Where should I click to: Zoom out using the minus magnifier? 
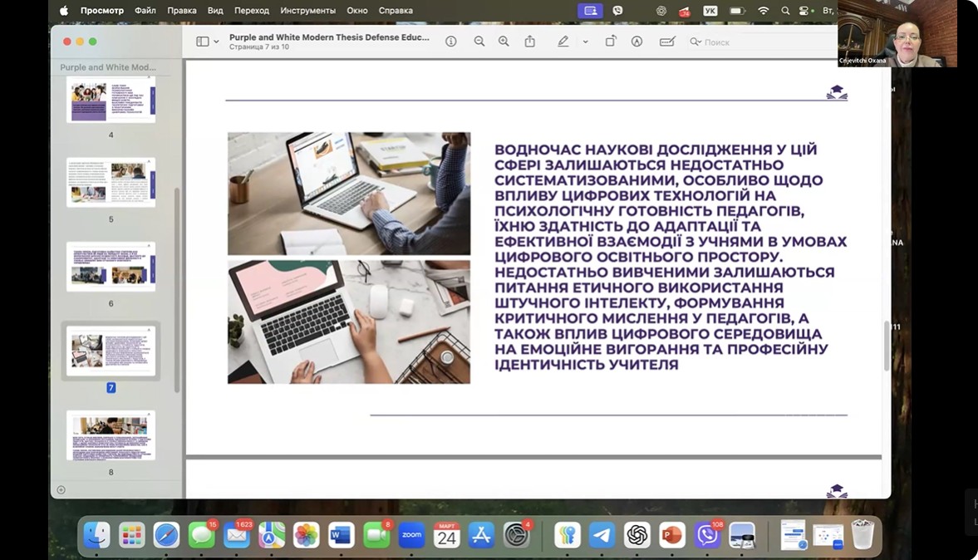click(x=479, y=42)
